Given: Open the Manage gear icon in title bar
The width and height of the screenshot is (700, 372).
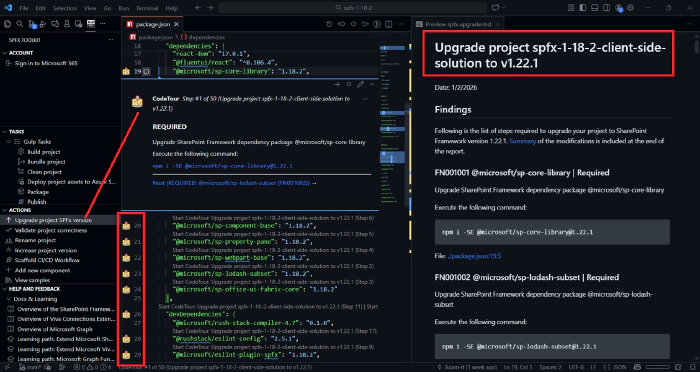Looking at the screenshot, I should 630,8.
